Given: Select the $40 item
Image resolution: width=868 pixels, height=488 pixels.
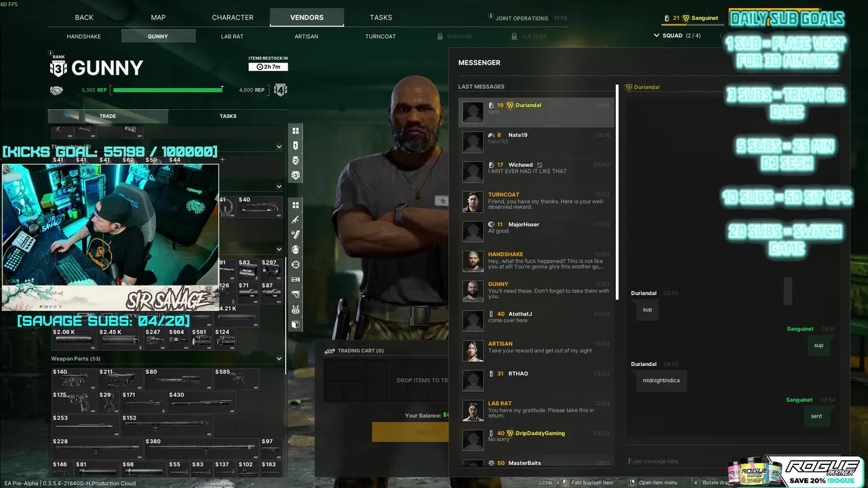Looking at the screenshot, I should [x=259, y=207].
